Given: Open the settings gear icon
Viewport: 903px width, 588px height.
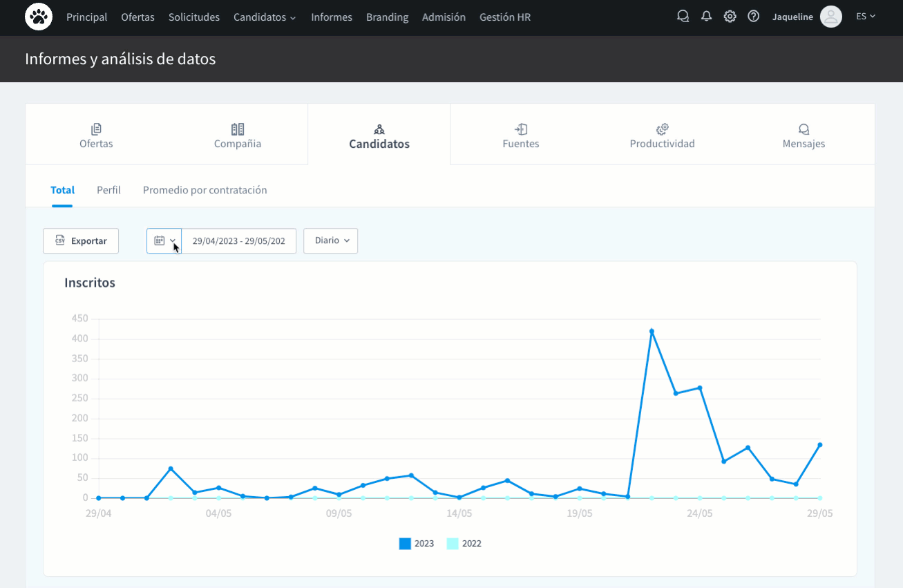Looking at the screenshot, I should point(730,15).
